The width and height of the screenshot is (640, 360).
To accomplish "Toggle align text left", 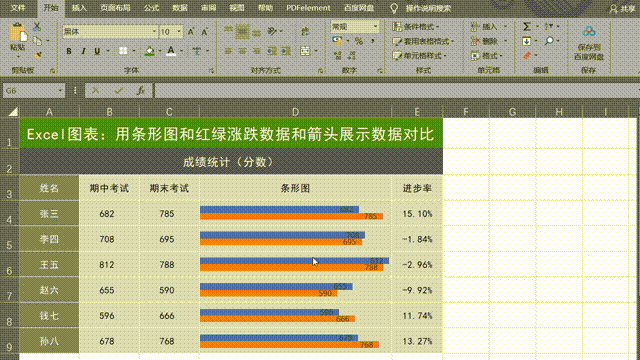I will pyautogui.click(x=229, y=51).
